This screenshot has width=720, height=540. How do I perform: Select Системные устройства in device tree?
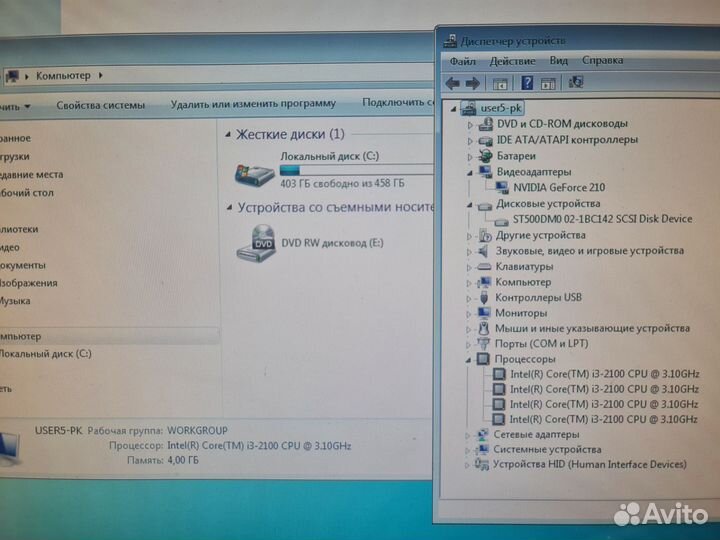(x=547, y=450)
